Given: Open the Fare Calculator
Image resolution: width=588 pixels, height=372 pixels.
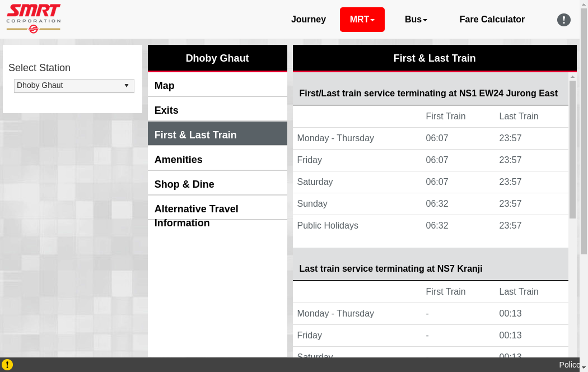Looking at the screenshot, I should pyautogui.click(x=492, y=20).
